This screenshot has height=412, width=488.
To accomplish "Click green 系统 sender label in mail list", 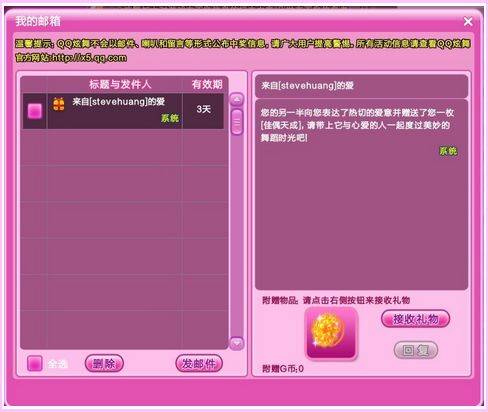I will [170, 118].
